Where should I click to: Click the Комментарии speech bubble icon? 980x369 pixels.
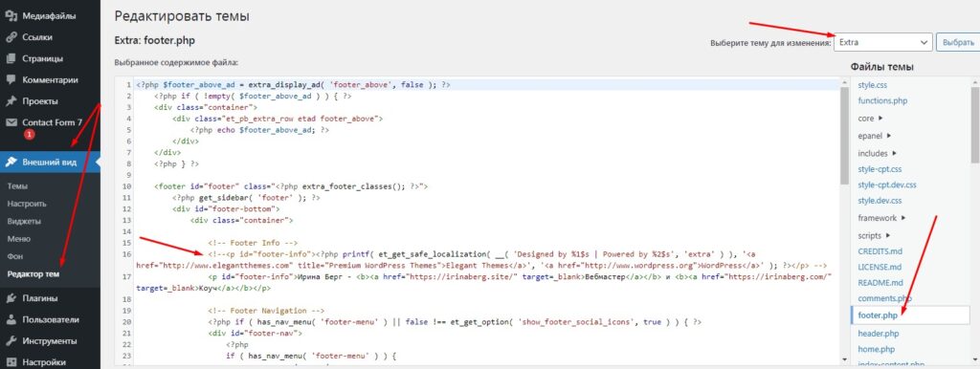click(x=11, y=80)
